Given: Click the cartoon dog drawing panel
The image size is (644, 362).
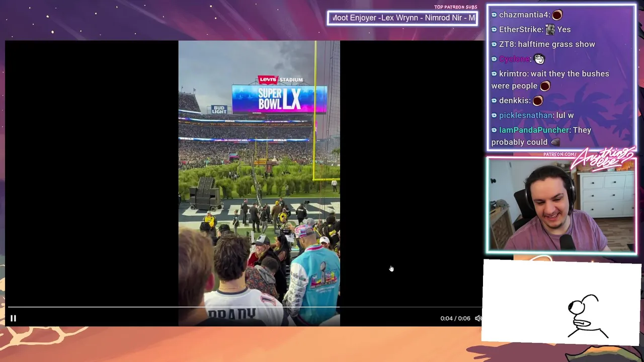Looking at the screenshot, I should pos(561,302).
